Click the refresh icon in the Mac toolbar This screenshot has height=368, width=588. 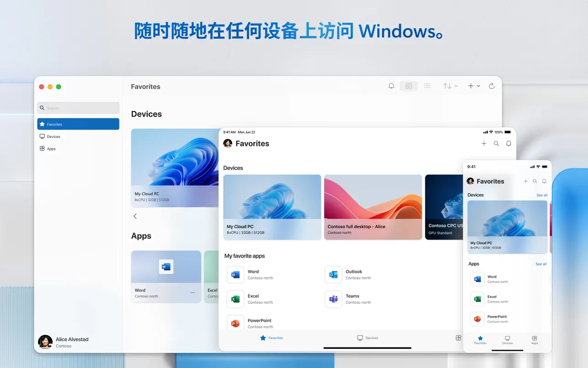pos(492,86)
